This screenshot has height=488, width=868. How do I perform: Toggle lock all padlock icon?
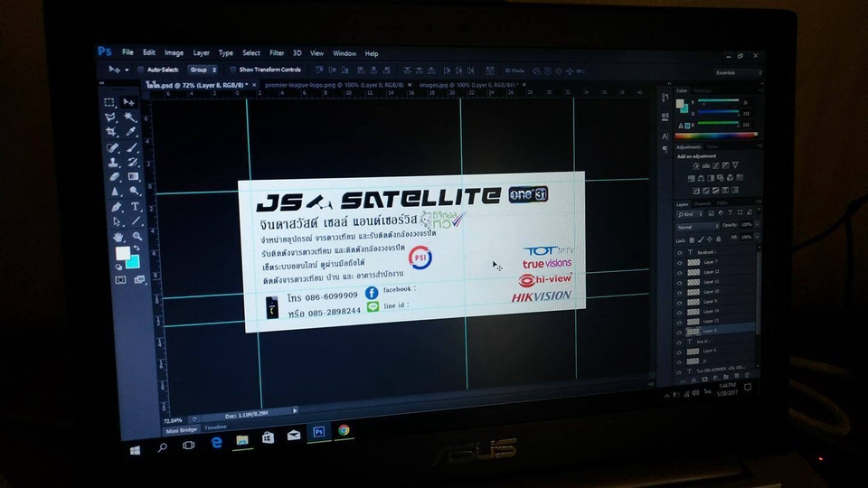pos(719,239)
